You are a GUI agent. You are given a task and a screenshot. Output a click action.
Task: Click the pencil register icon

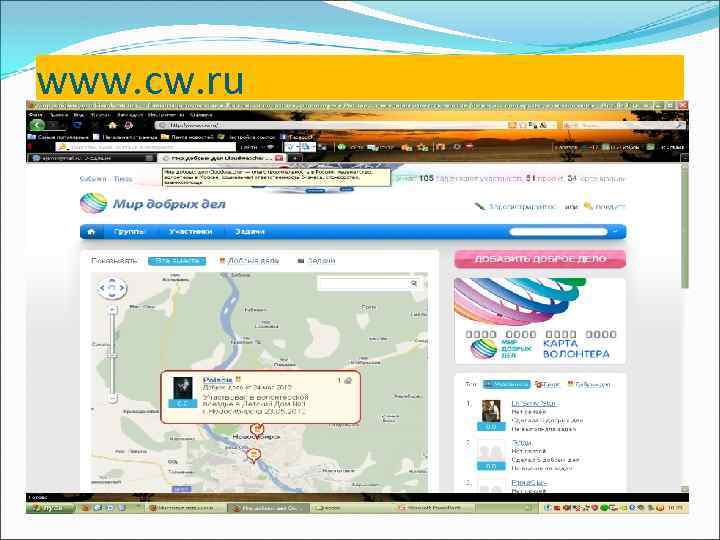pos(480,207)
